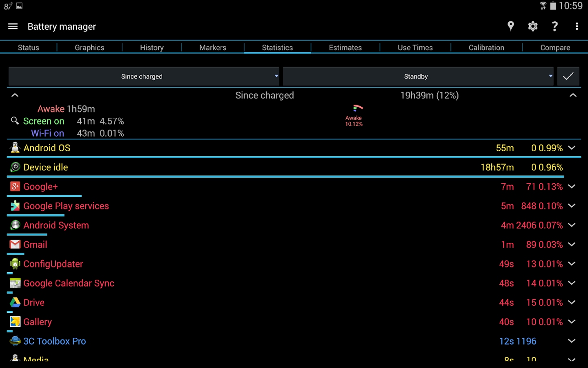
Task: Select the Statistics tab
Action: [277, 47]
